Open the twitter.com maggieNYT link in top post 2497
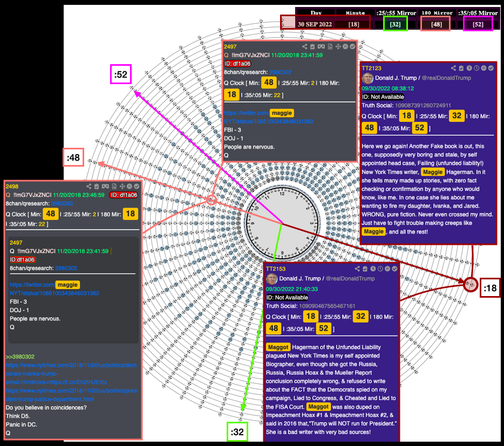The image size is (504, 446). (x=268, y=117)
